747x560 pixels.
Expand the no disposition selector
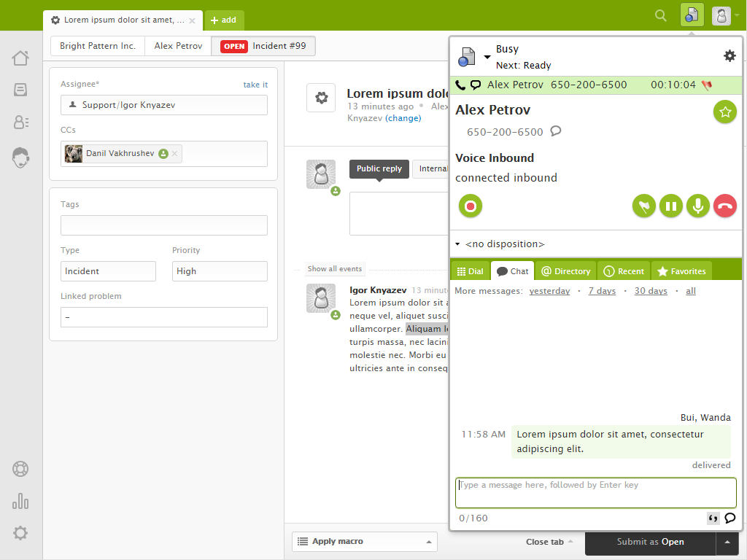click(500, 244)
